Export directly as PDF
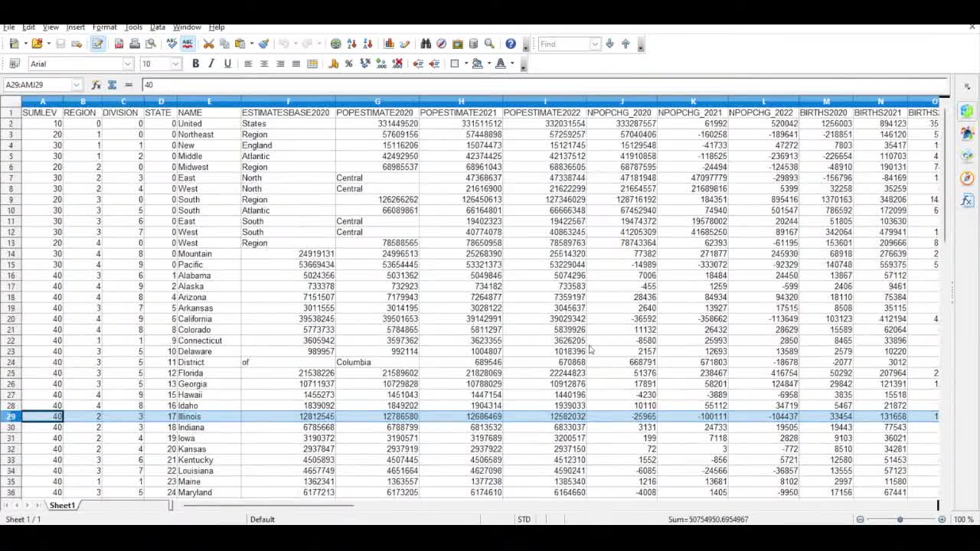The width and height of the screenshot is (980, 551). click(119, 44)
